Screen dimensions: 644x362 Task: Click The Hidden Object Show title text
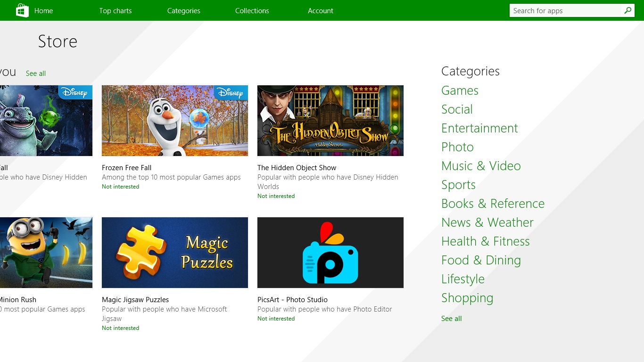(297, 168)
